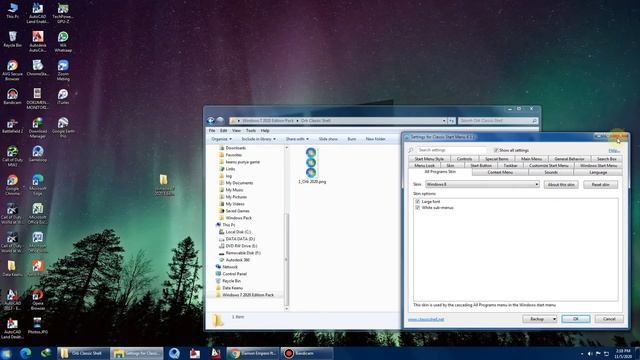Switch to Start Menu Style tab
The width and height of the screenshot is (640, 360).
(x=429, y=159)
